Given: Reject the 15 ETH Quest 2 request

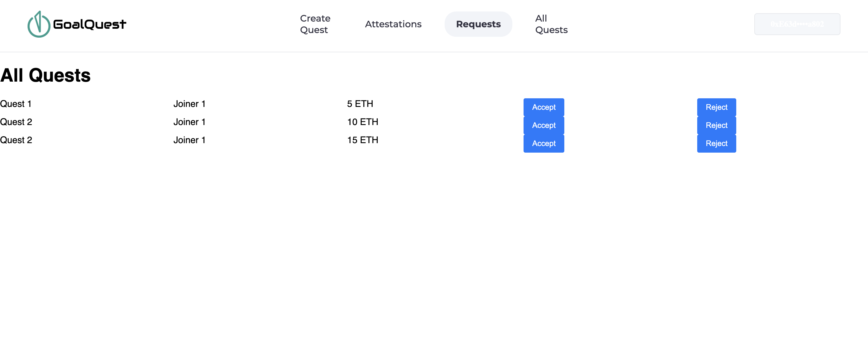Looking at the screenshot, I should coord(716,143).
